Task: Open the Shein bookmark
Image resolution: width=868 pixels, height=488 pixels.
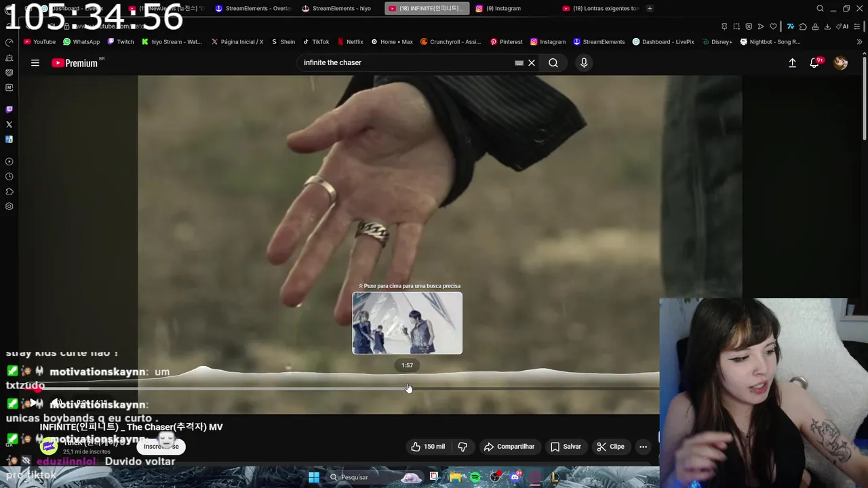Action: [x=283, y=42]
